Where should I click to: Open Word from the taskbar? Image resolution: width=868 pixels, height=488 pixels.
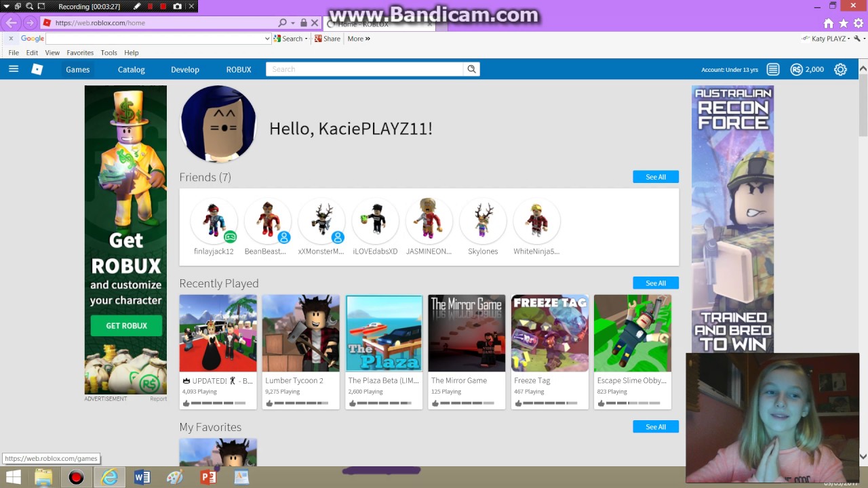[142, 477]
